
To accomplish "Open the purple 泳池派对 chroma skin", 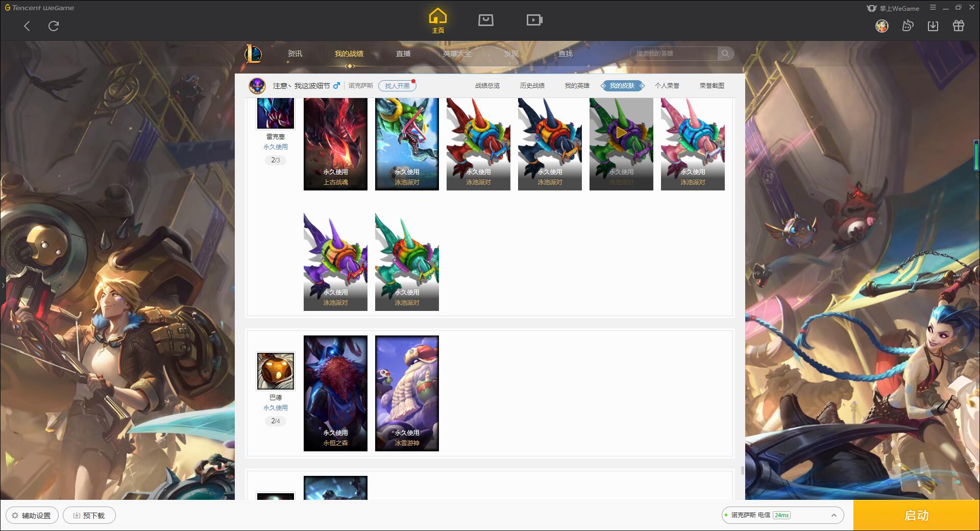I will pyautogui.click(x=335, y=262).
